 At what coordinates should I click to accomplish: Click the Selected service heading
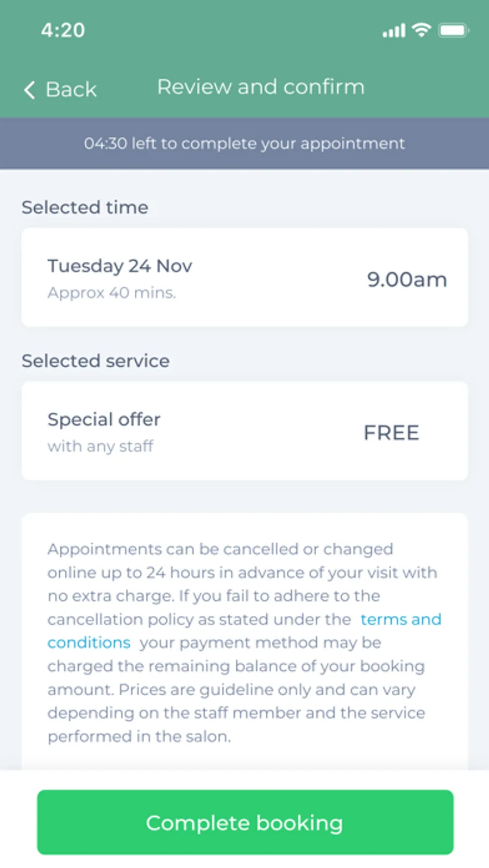pos(96,361)
